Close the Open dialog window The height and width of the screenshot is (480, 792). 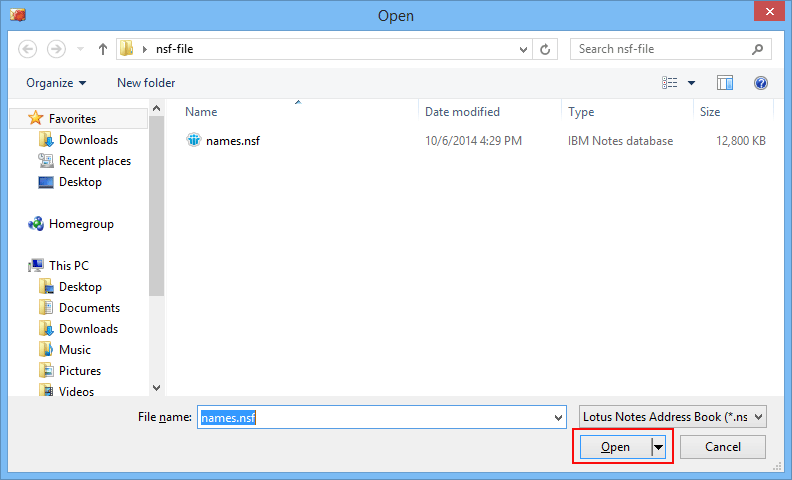(769, 11)
